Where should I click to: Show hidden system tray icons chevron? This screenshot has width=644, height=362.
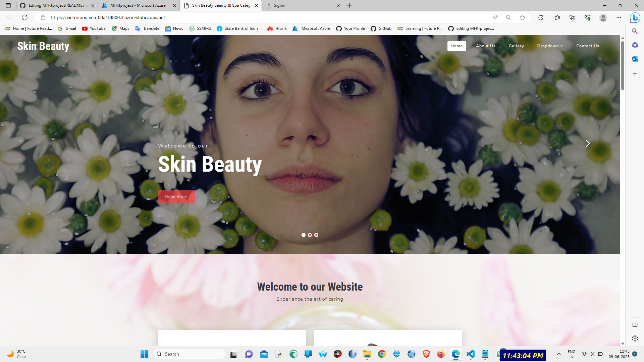click(559, 354)
